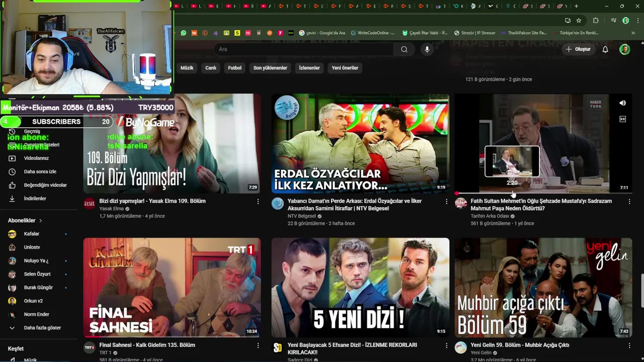Open Tarihin Arka Odası channel avatar
This screenshot has width=644, height=362.
460,204
